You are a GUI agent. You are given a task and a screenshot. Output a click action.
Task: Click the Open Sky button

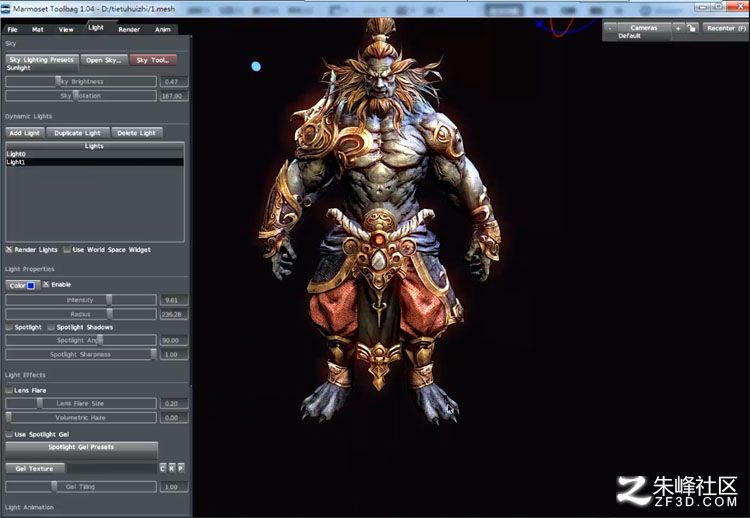[x=104, y=60]
